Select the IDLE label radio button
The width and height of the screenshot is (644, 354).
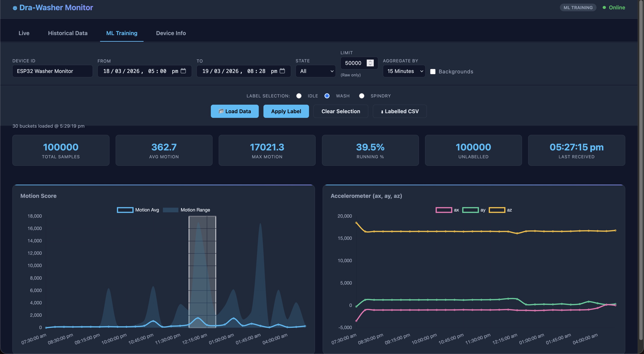(299, 96)
